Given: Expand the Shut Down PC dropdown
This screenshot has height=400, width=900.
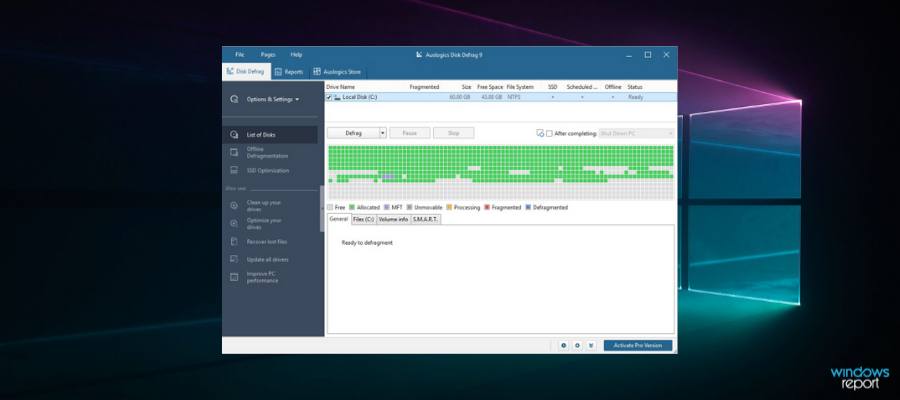Looking at the screenshot, I should point(669,133).
